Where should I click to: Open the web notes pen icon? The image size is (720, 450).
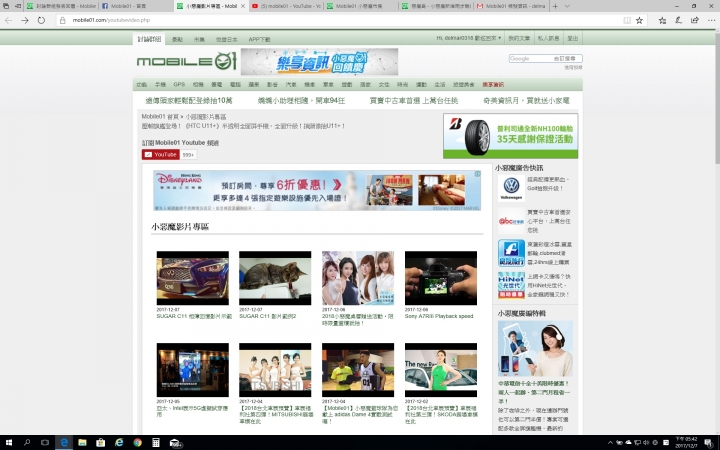point(678,20)
